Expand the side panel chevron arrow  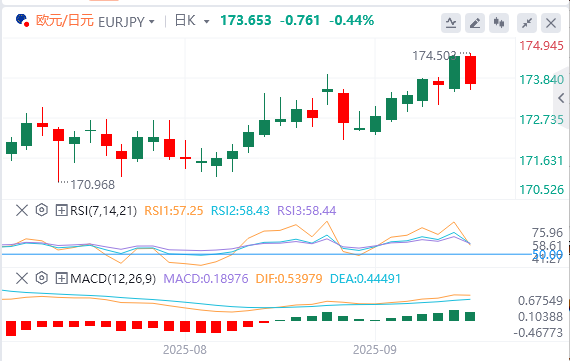coord(561,98)
